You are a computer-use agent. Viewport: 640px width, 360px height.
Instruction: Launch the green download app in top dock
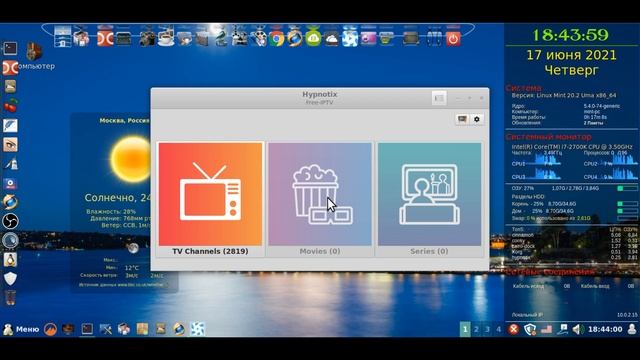click(x=313, y=38)
